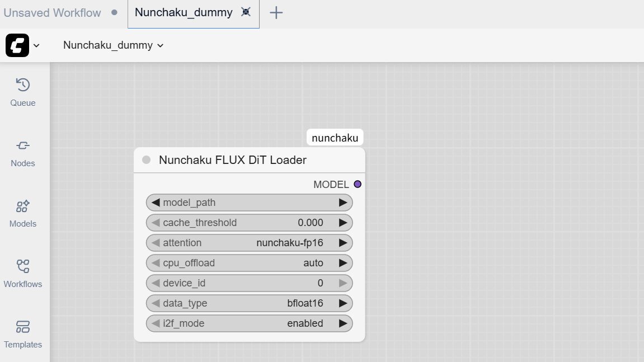Open the data_type selection widget
The width and height of the screenshot is (644, 362).
pyautogui.click(x=249, y=303)
